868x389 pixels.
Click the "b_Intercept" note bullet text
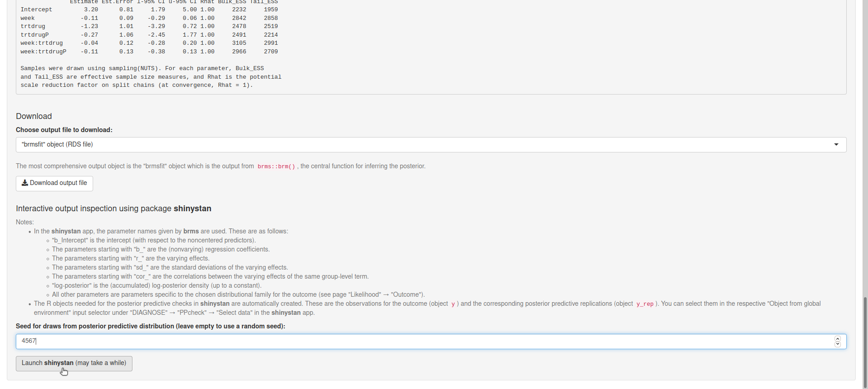154,240
